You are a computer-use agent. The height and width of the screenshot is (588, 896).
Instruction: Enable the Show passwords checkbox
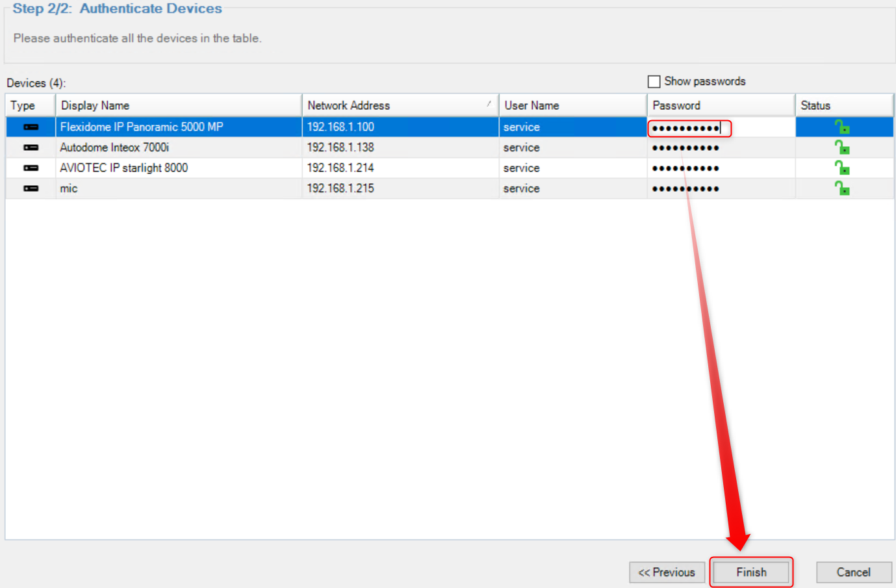[654, 82]
